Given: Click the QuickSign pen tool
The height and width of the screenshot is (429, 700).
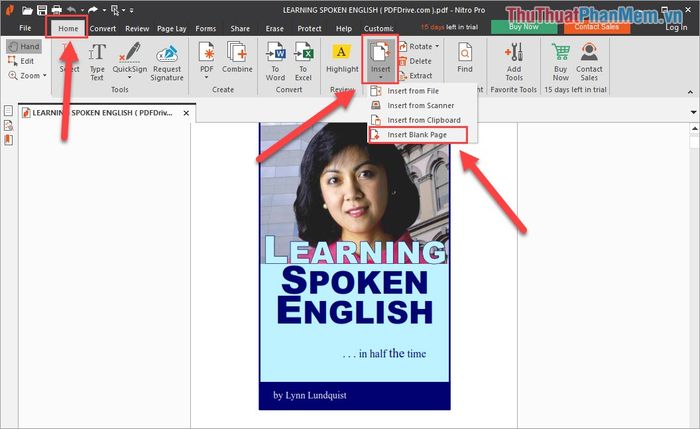Looking at the screenshot, I should click(129, 61).
